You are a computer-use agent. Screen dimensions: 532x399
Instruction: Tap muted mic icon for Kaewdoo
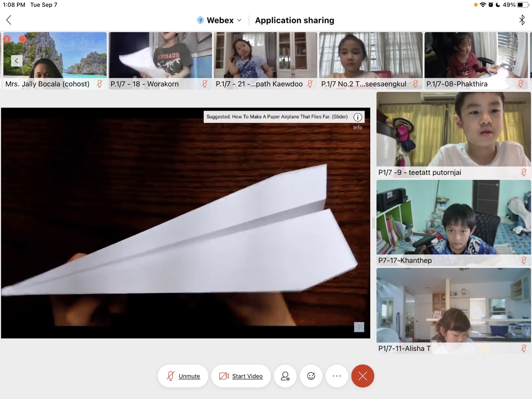[x=310, y=84]
